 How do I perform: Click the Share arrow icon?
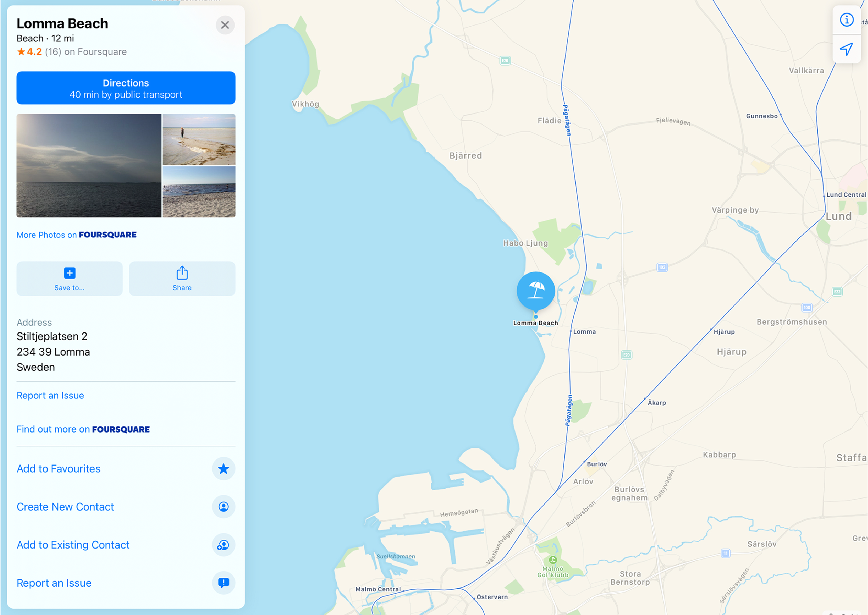click(x=182, y=273)
